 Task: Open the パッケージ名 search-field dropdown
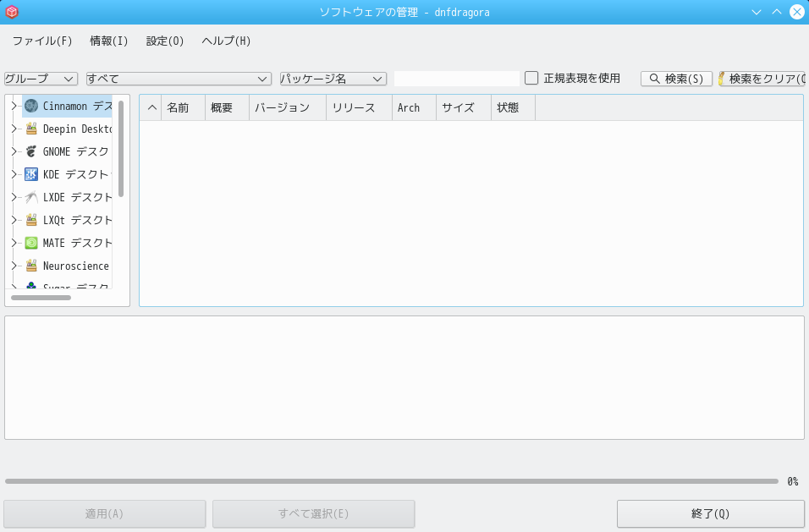[x=333, y=79]
